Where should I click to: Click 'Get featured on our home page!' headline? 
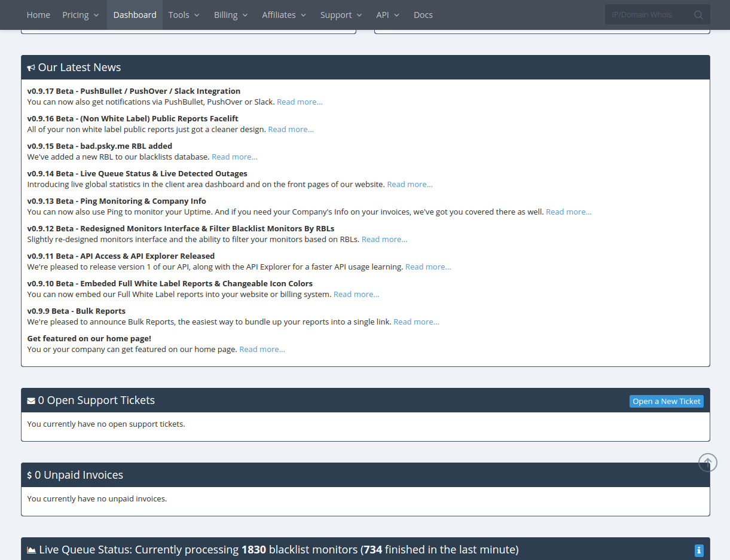89,339
